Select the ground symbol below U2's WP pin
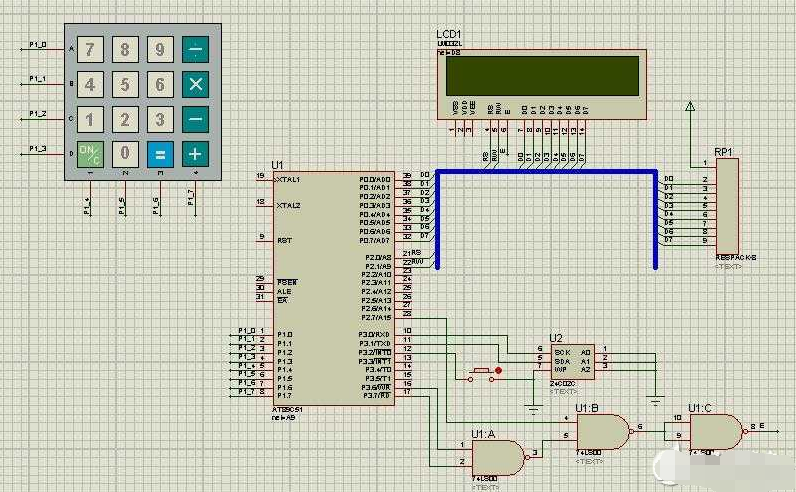 point(534,409)
